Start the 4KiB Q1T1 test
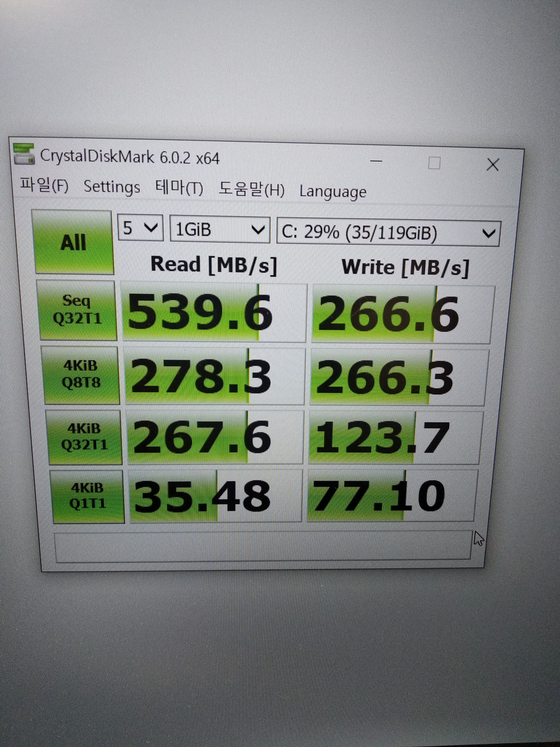560x747 pixels. [88, 496]
